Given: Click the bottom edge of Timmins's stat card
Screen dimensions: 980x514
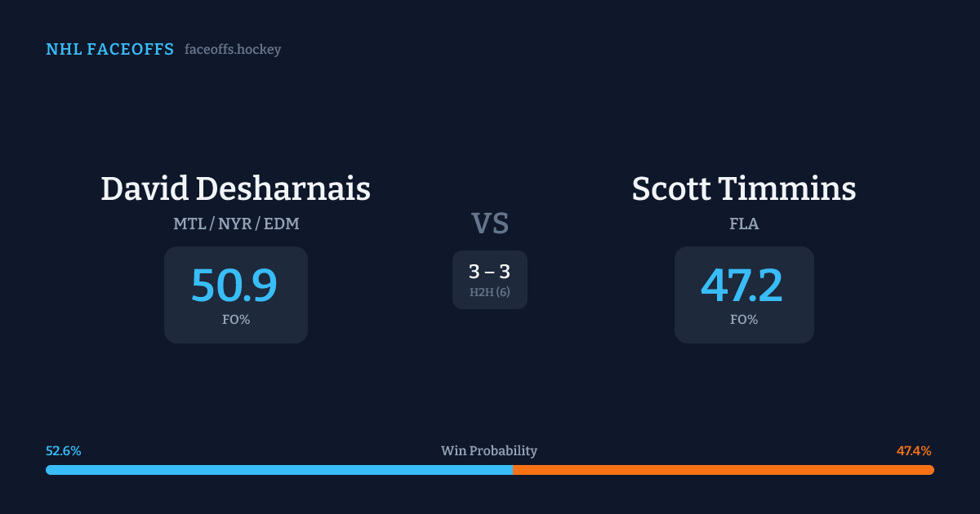Looking at the screenshot, I should point(744,341).
